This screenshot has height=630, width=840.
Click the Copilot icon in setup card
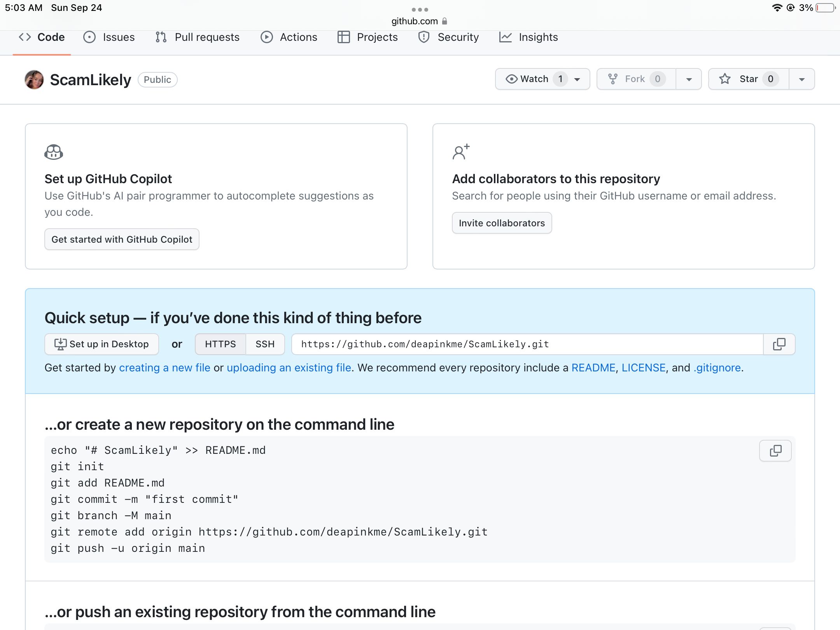54,152
